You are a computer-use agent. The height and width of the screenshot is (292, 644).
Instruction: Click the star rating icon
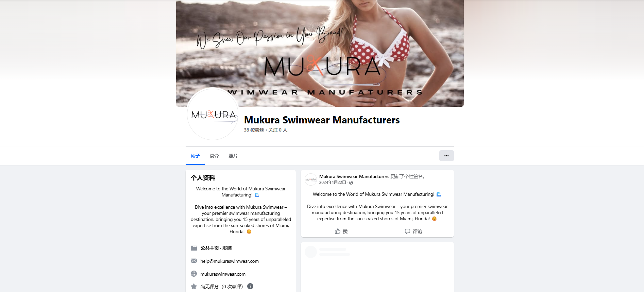(194, 286)
